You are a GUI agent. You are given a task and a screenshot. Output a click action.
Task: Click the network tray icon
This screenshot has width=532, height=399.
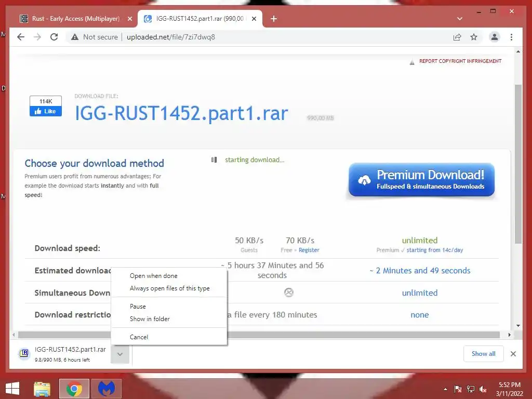471,389
